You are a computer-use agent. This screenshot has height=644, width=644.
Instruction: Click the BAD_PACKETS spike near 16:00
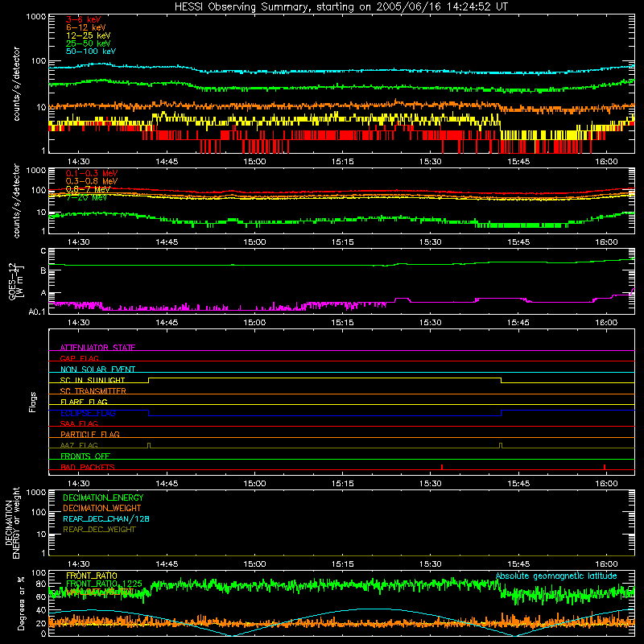pyautogui.click(x=605, y=467)
